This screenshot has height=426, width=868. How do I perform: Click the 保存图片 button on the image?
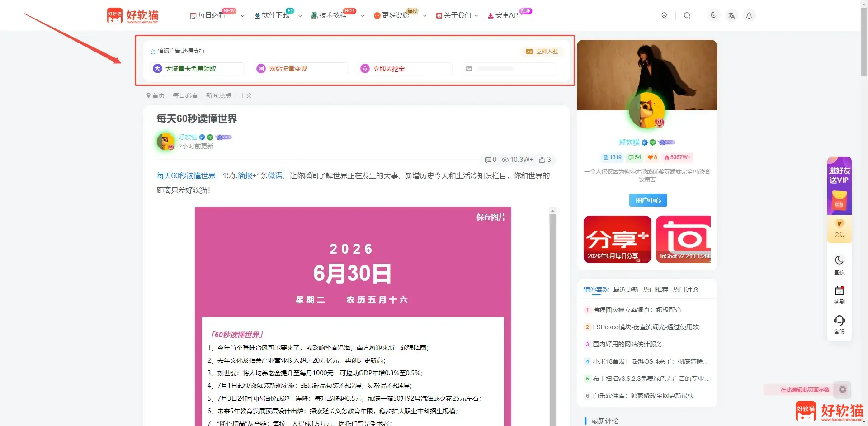491,217
